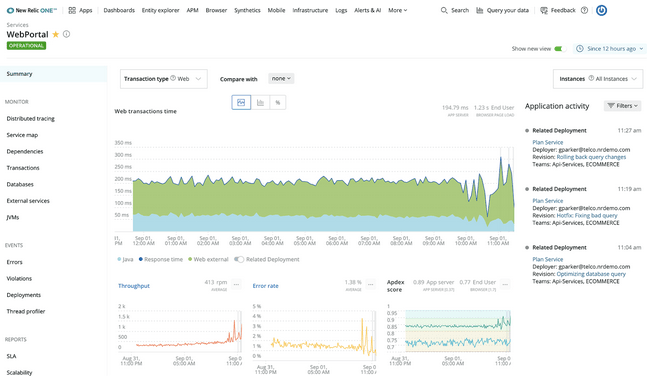Open Feedback from top bar

click(x=557, y=10)
